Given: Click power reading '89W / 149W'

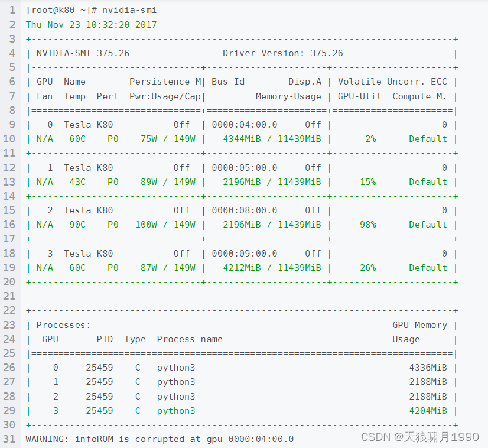Looking at the screenshot, I should (x=168, y=182).
